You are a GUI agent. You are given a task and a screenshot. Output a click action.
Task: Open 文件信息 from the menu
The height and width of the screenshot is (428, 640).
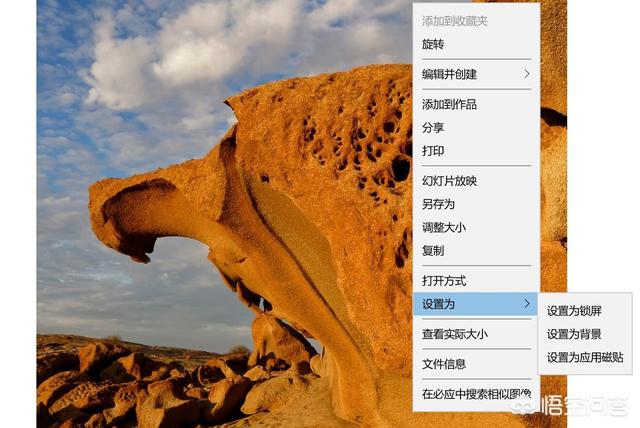coord(476,364)
